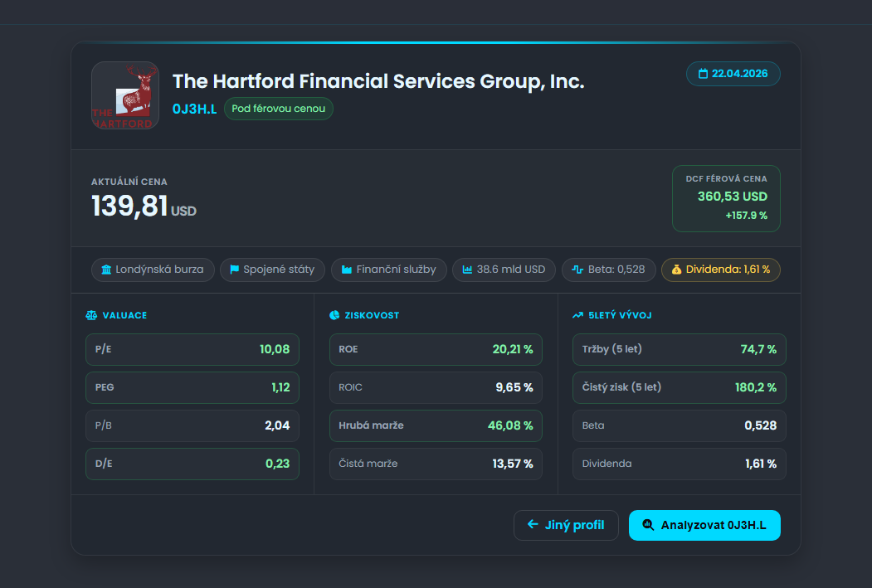This screenshot has width=872, height=588.
Task: Click the pulse icon in the Beta chip
Action: (x=577, y=270)
